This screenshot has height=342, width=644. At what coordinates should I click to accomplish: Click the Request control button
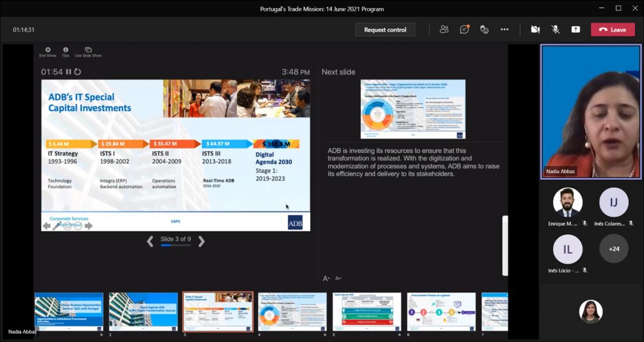tap(385, 30)
